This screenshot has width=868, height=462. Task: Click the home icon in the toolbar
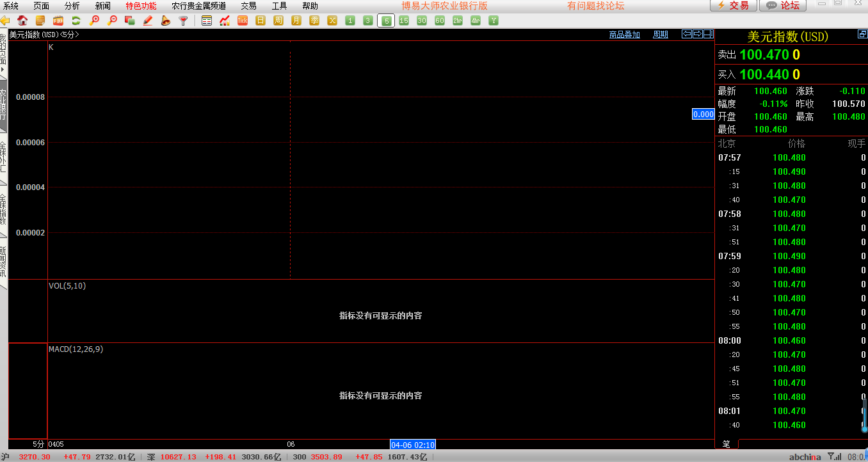(22, 20)
